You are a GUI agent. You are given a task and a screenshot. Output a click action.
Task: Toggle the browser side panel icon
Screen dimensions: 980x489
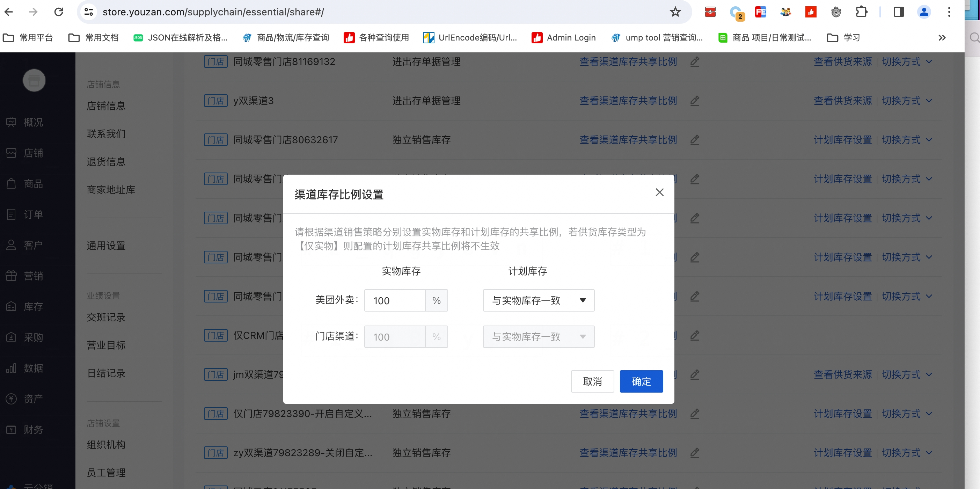coord(899,12)
